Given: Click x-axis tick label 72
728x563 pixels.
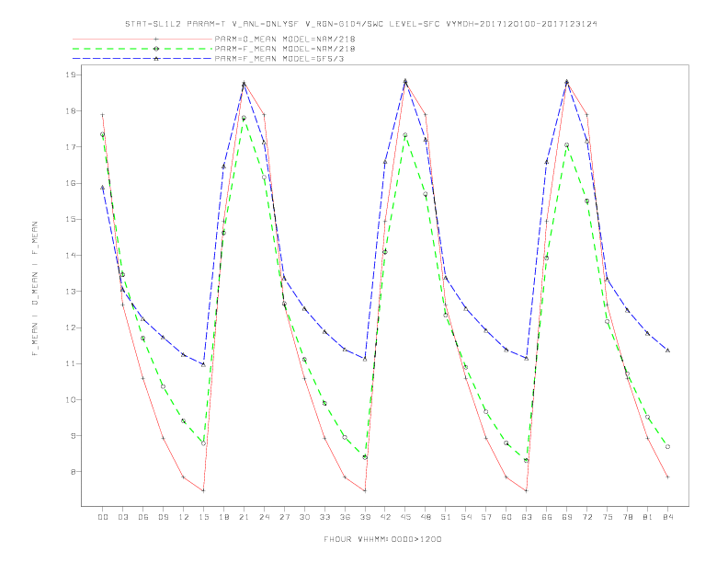Looking at the screenshot, I should pyautogui.click(x=586, y=517).
